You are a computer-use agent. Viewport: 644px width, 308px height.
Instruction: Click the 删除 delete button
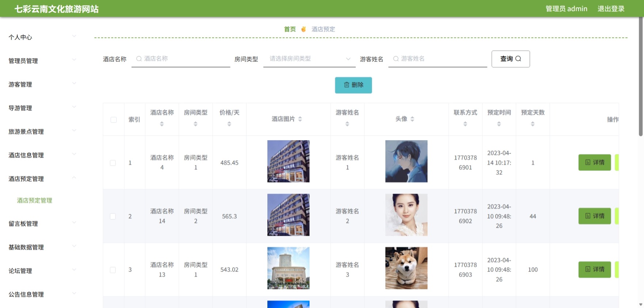pos(354,85)
